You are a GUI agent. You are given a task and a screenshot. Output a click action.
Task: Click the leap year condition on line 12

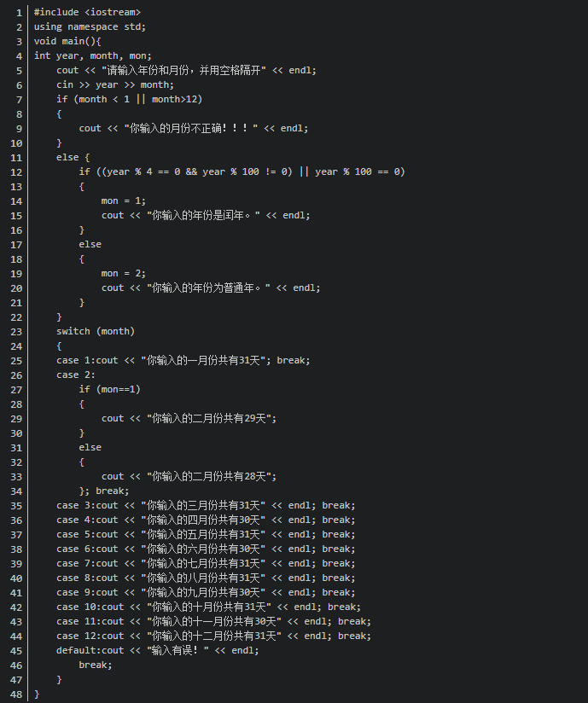coord(242,171)
